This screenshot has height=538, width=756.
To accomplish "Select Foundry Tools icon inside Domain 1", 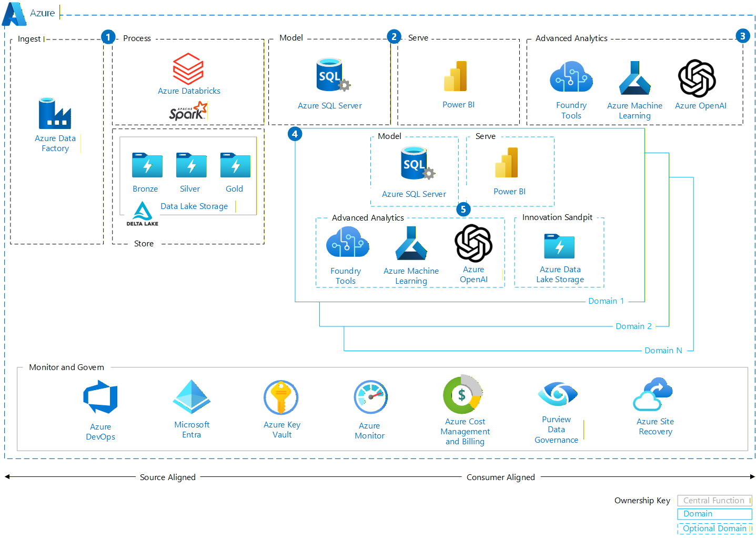I will (348, 242).
